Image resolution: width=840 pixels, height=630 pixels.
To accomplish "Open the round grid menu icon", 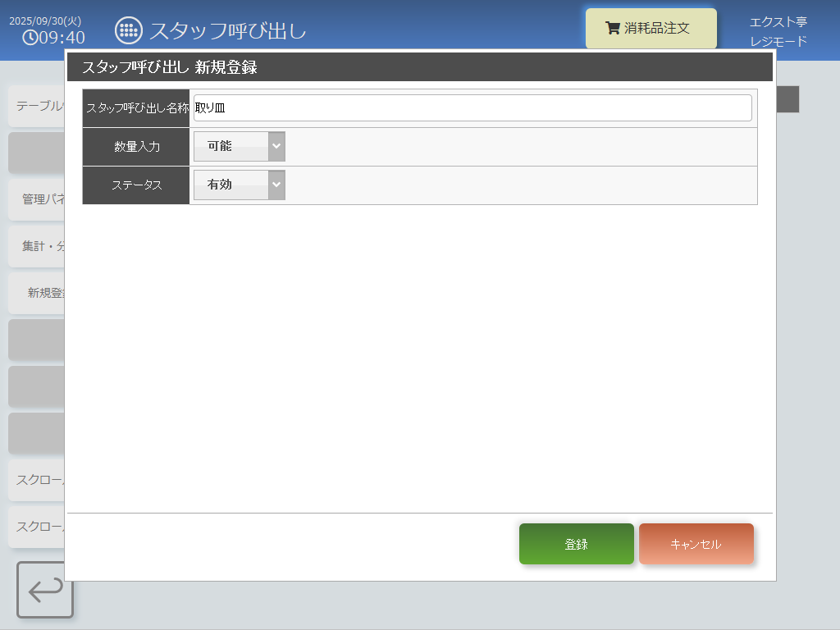I will pos(128,30).
